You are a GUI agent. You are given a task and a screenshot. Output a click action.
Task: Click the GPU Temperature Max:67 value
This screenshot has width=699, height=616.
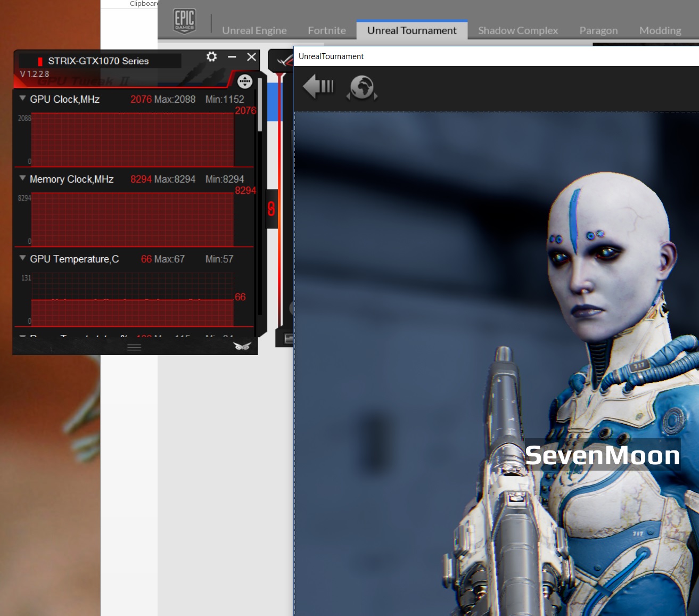[x=169, y=259]
